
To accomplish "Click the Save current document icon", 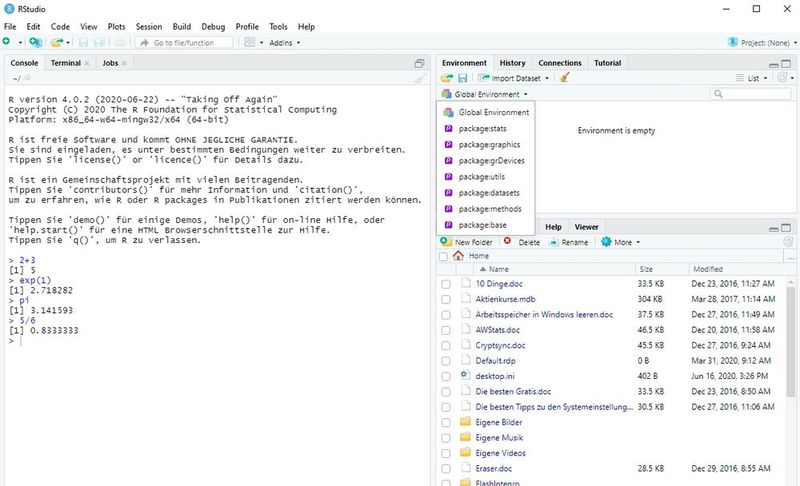I will (84, 42).
